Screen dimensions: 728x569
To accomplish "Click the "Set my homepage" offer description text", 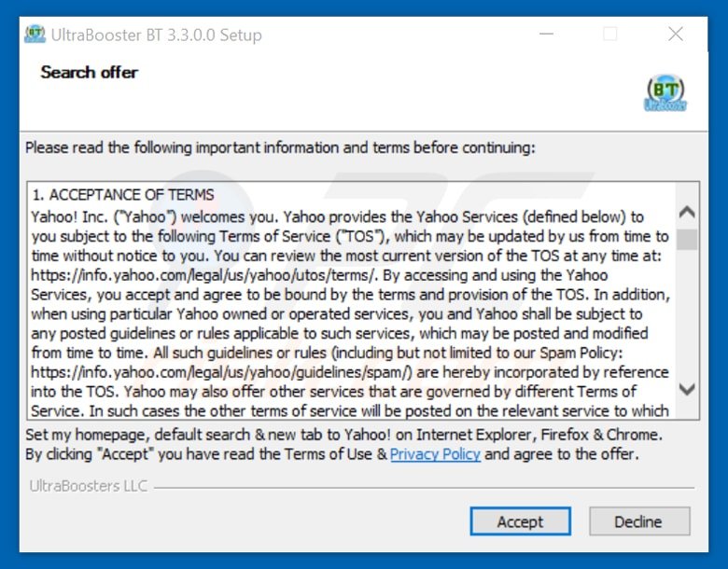I will click(344, 435).
